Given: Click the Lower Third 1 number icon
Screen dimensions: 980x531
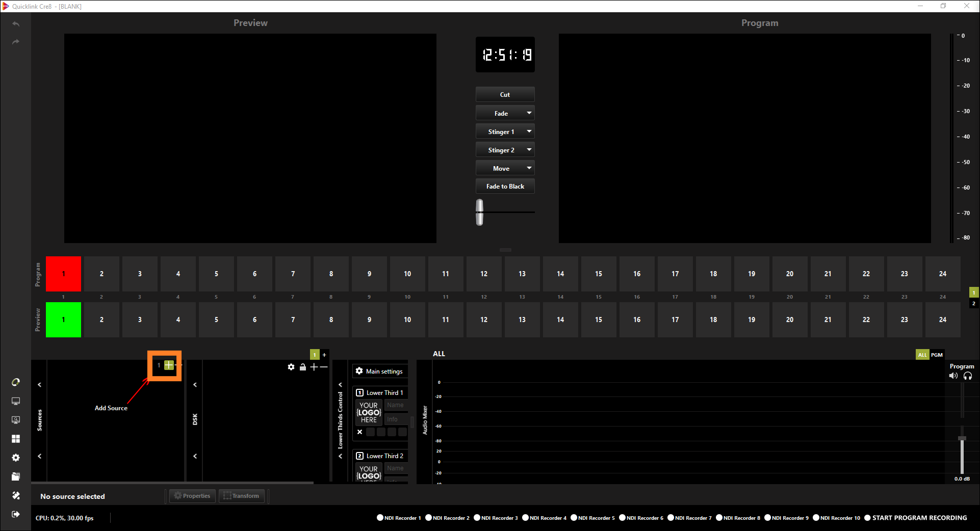Looking at the screenshot, I should click(359, 392).
